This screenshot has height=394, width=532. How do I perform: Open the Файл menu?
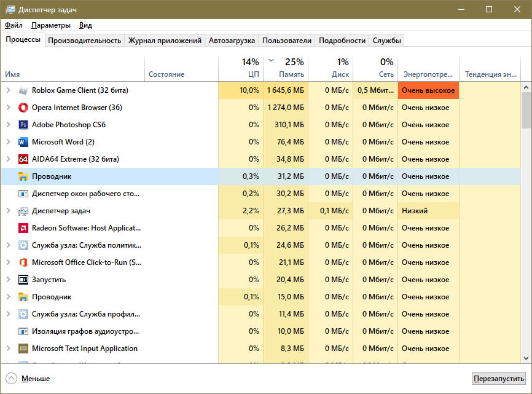(x=14, y=25)
